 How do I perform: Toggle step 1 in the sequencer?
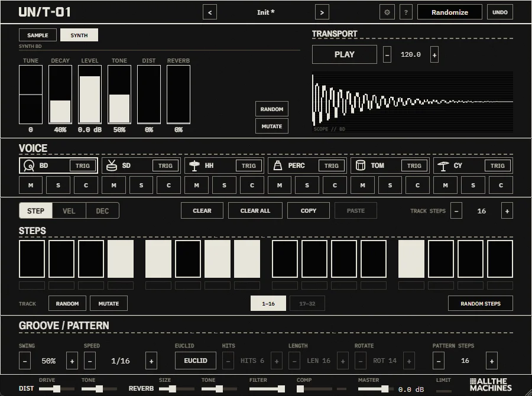click(x=32, y=259)
